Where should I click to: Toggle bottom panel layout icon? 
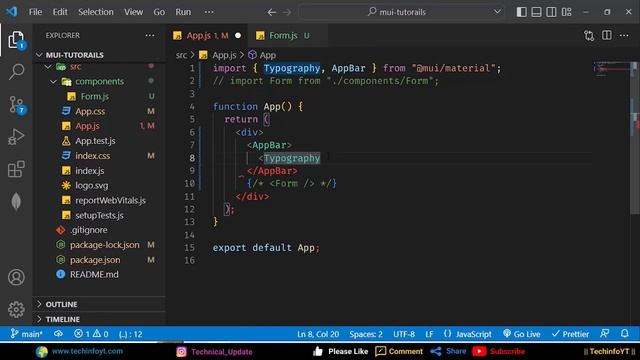536,12
